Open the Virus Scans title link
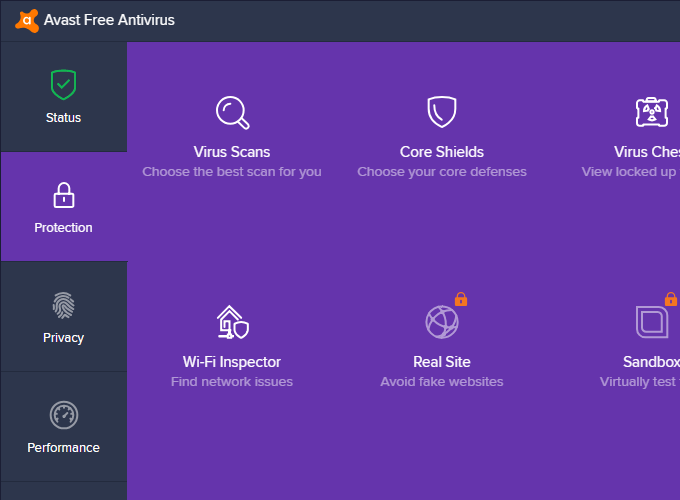Screen dimensions: 680x500 coord(232,152)
